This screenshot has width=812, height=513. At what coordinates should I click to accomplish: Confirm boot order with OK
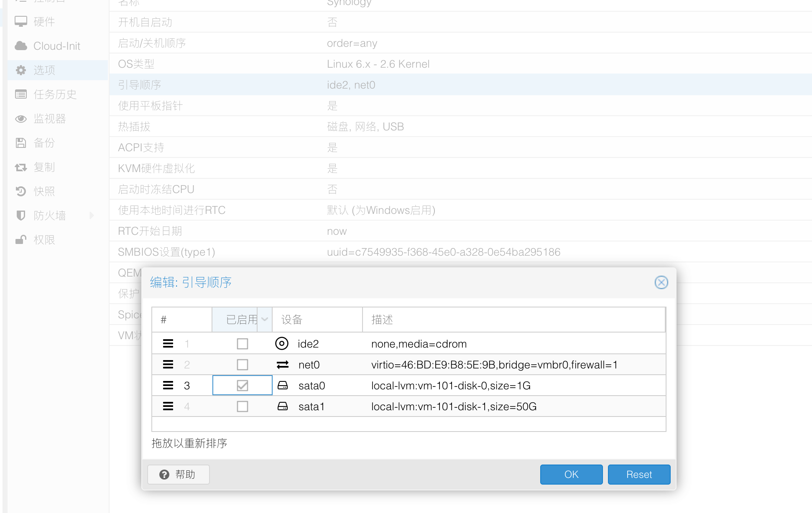[571, 475]
